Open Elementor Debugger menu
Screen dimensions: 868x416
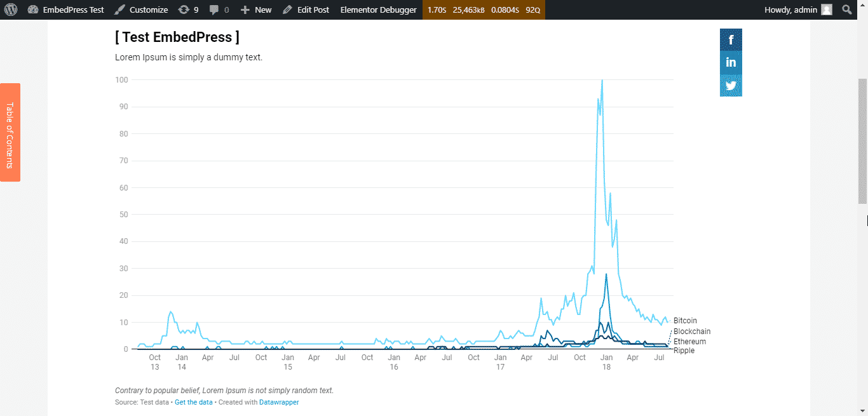pyautogui.click(x=378, y=10)
